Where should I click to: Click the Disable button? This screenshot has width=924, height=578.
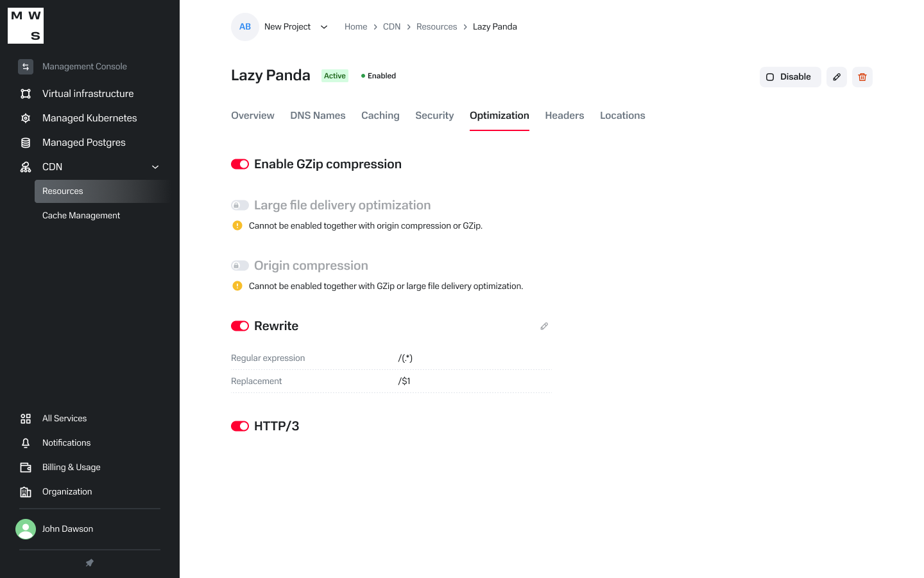[x=791, y=77]
